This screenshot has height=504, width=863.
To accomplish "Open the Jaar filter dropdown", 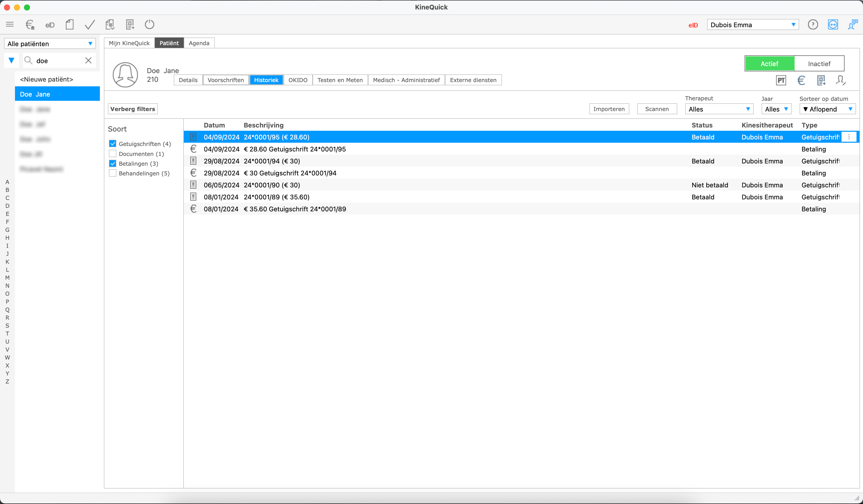I will (776, 109).
